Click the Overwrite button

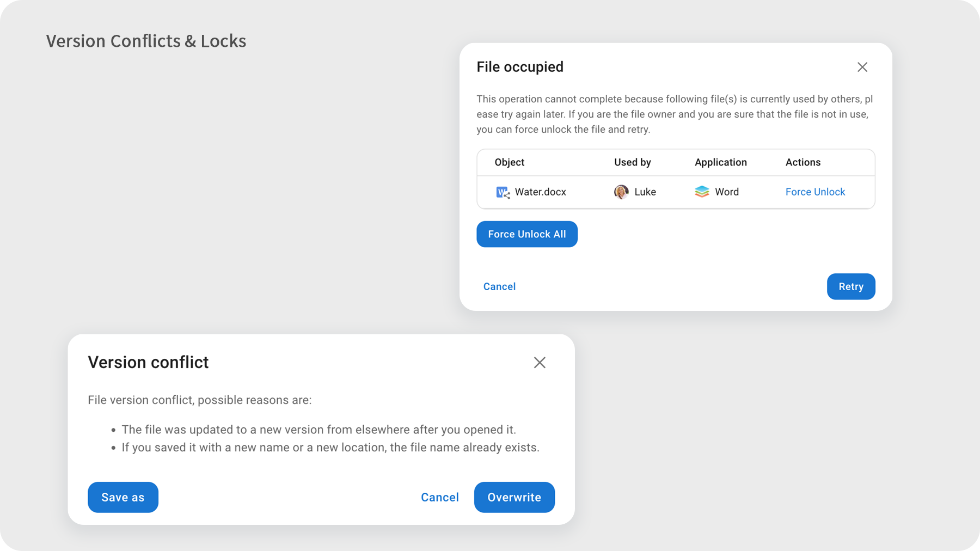pyautogui.click(x=514, y=497)
